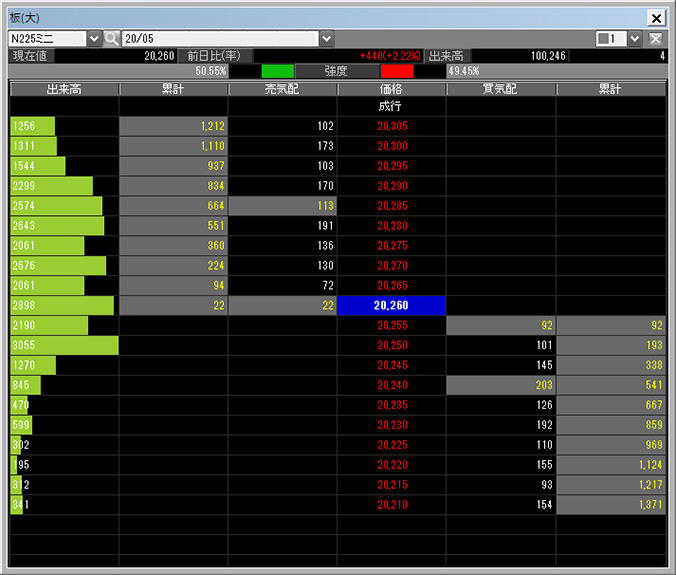Viewport: 676px width, 575px height.
Task: Open the N225ミニ symbol dropdown arrow
Action: 94,39
